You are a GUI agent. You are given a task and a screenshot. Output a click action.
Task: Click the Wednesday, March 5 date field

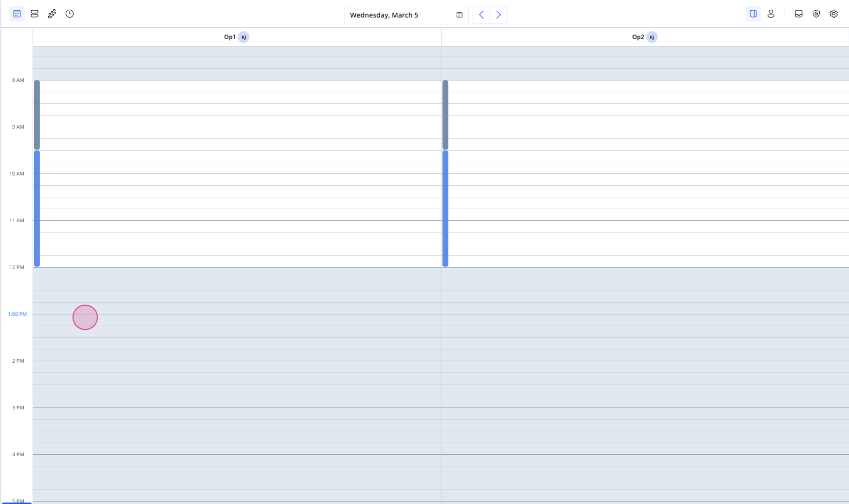tap(406, 15)
